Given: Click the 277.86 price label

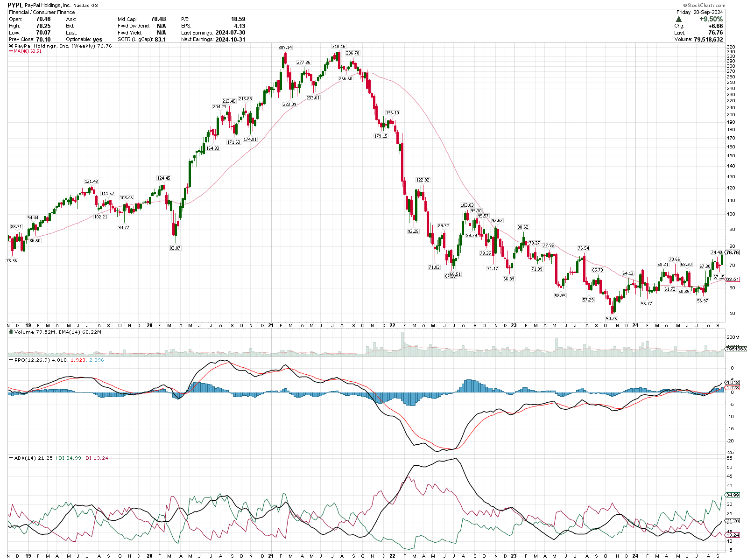Looking at the screenshot, I should pyautogui.click(x=303, y=63).
